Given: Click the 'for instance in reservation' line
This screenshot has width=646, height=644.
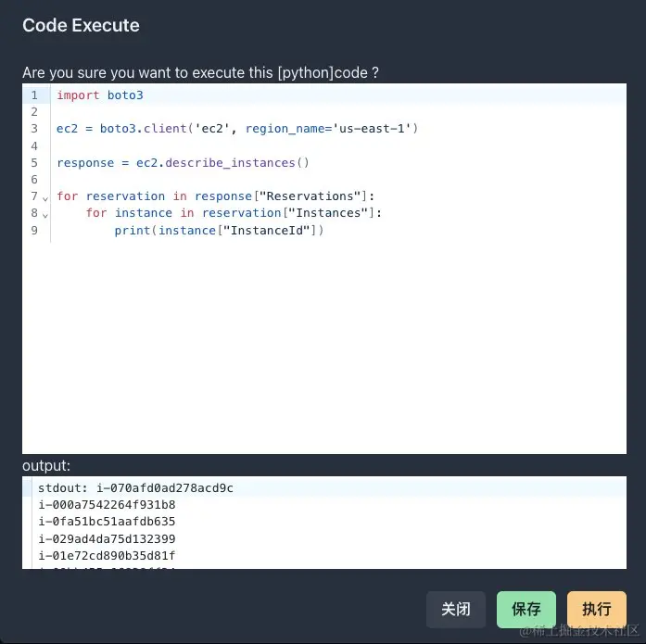Looking at the screenshot, I should click(234, 213).
